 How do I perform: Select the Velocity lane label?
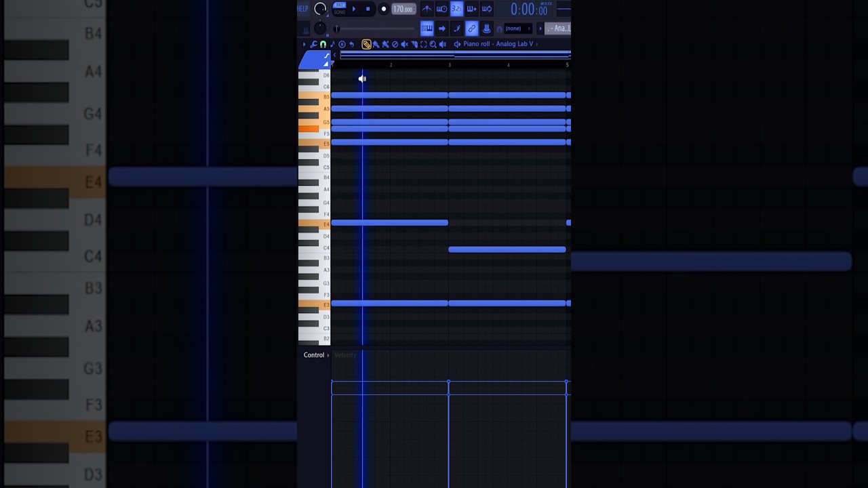tap(345, 355)
